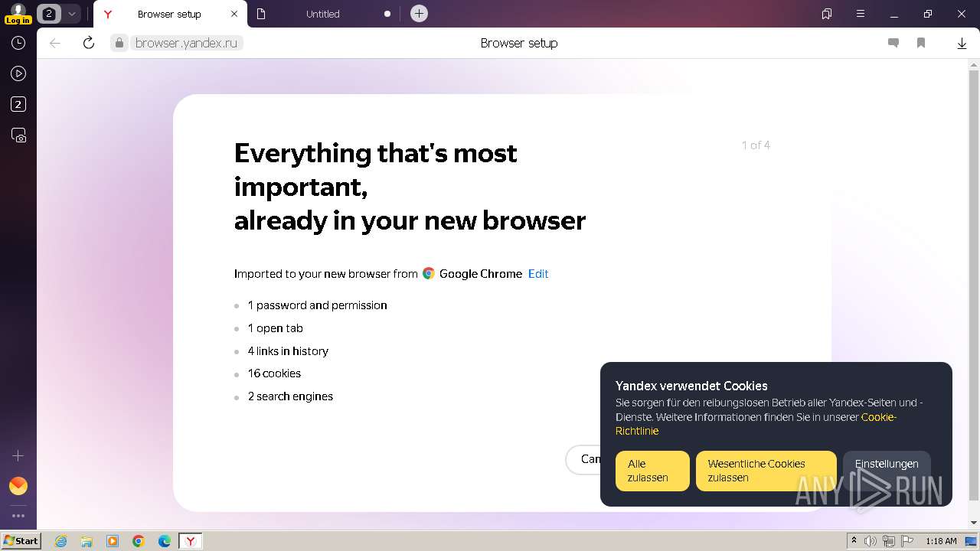The height and width of the screenshot is (551, 980).
Task: Click '1 password and permission' item
Action: [317, 305]
